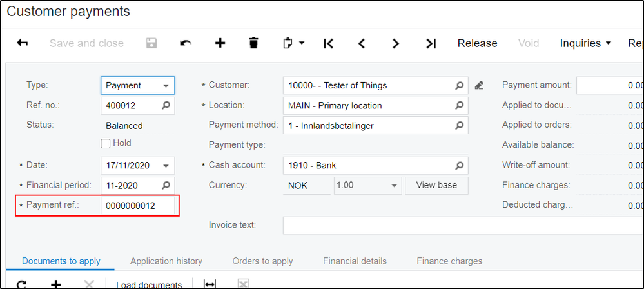Click the Payment ref. input field
Screen dimensions: 644x289
coord(137,206)
